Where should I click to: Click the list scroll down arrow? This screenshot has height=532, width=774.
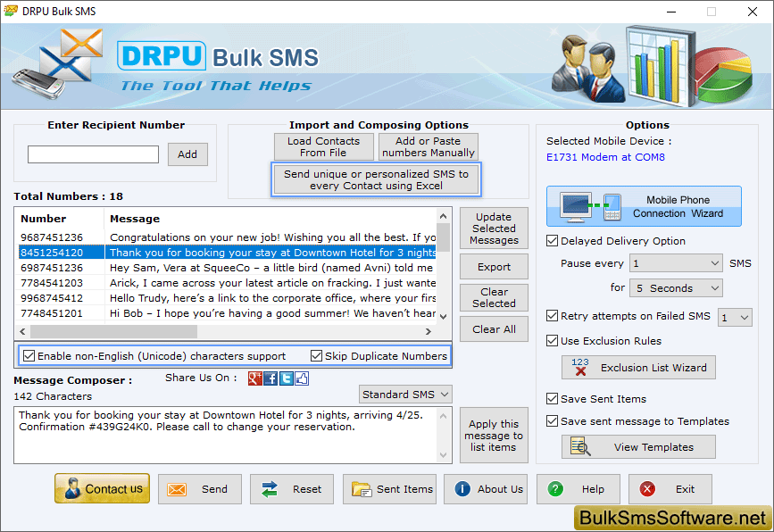444,316
